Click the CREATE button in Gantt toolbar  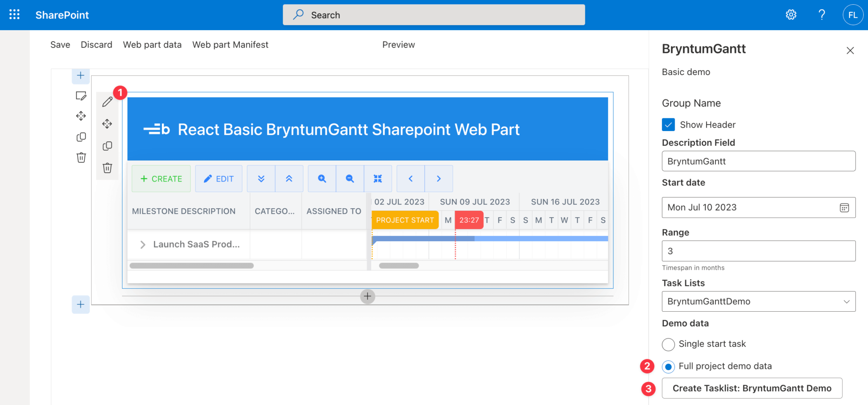(161, 179)
